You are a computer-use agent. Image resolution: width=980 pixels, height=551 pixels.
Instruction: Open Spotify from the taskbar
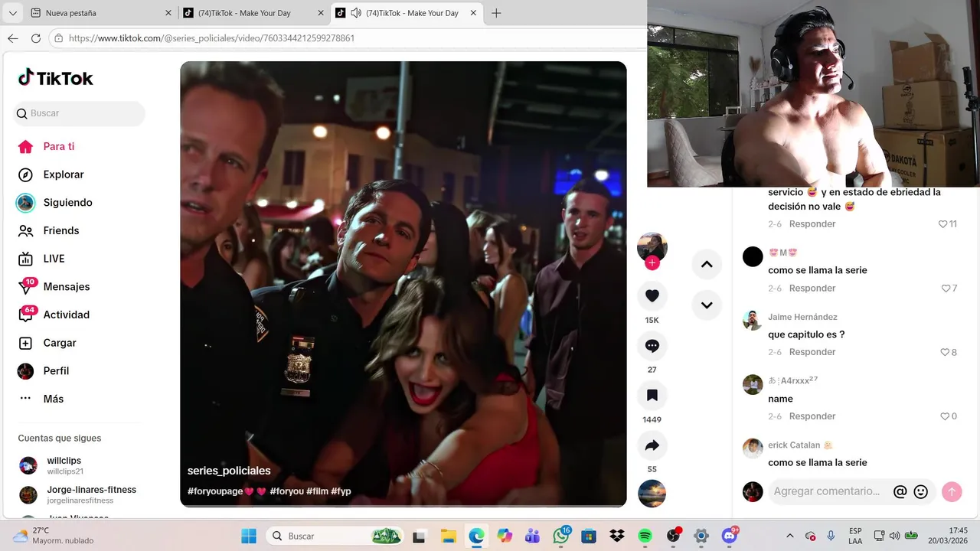click(x=645, y=536)
